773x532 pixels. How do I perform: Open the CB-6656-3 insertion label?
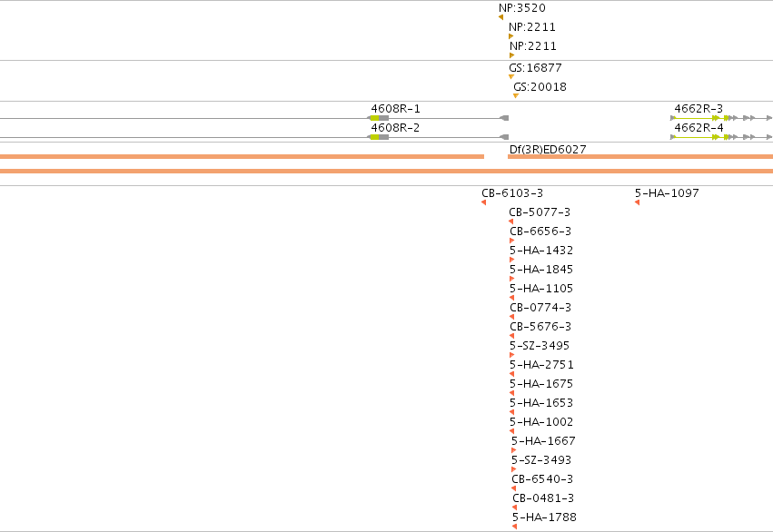point(540,231)
